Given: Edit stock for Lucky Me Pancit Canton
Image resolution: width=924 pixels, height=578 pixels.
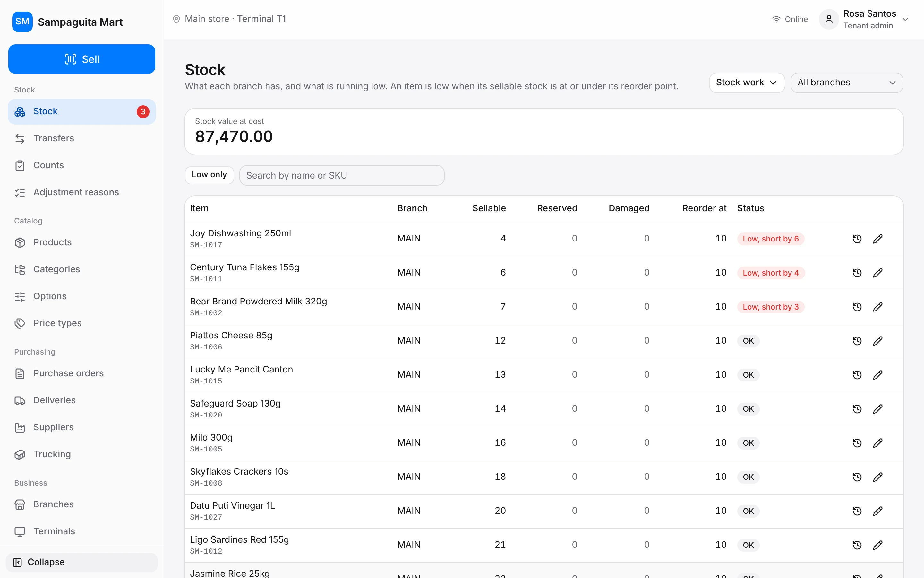Looking at the screenshot, I should coord(877,375).
